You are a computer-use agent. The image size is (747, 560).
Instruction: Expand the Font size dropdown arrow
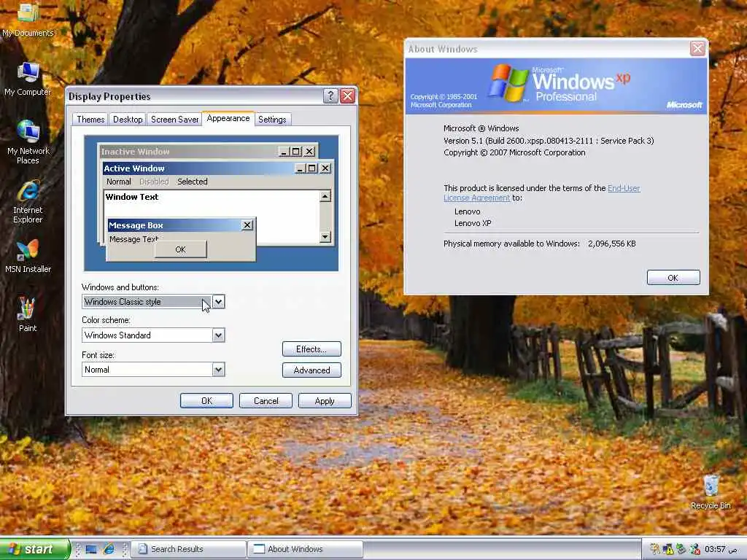click(x=218, y=370)
